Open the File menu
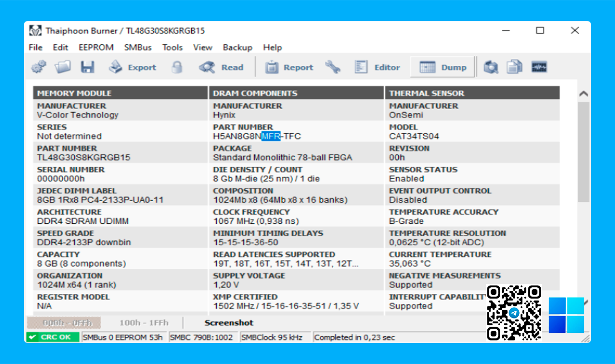Image resolution: width=615 pixels, height=364 pixels. (x=36, y=47)
